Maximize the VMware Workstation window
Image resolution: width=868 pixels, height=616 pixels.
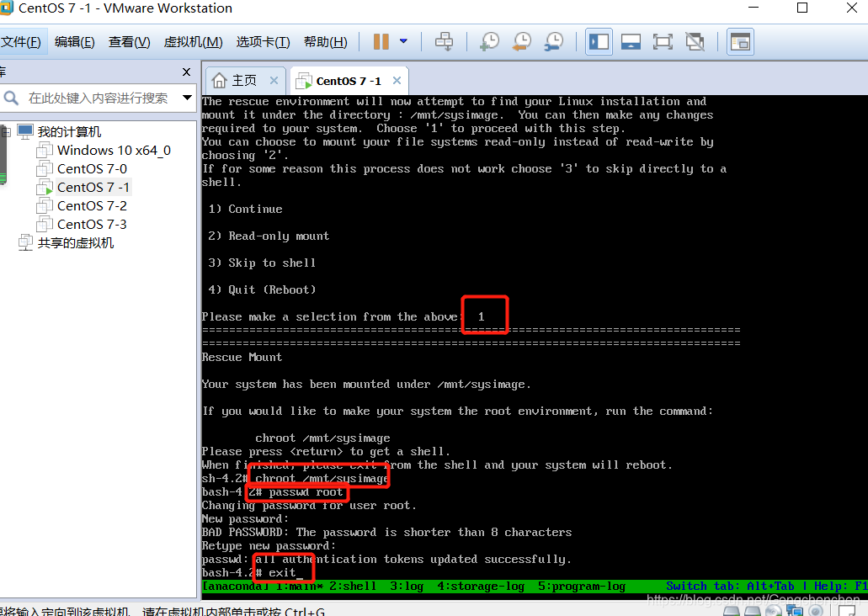coord(802,8)
